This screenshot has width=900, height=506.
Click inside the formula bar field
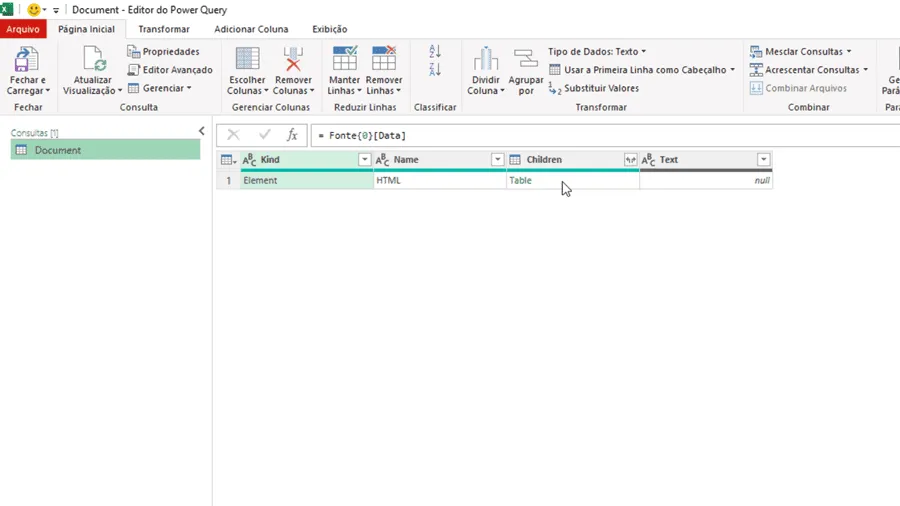(606, 135)
